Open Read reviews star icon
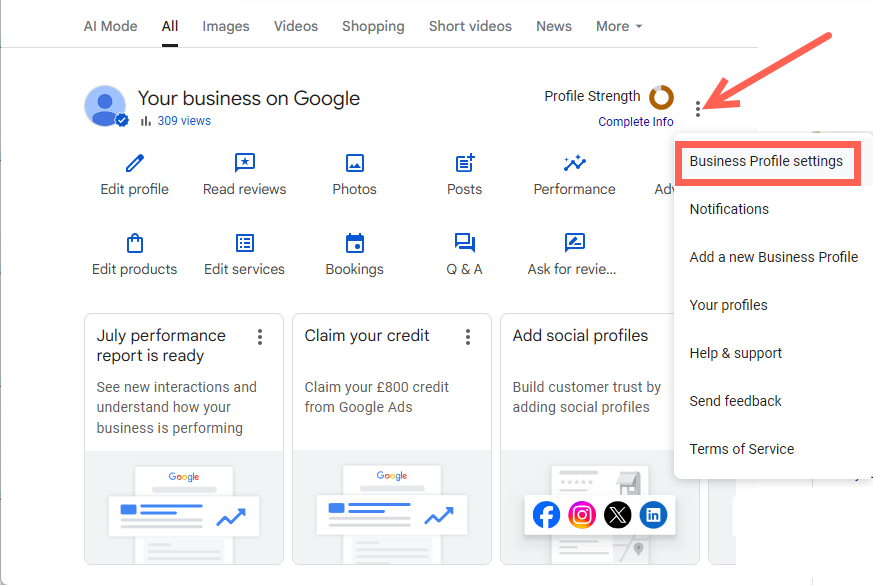This screenshot has width=873, height=585. coord(244,163)
